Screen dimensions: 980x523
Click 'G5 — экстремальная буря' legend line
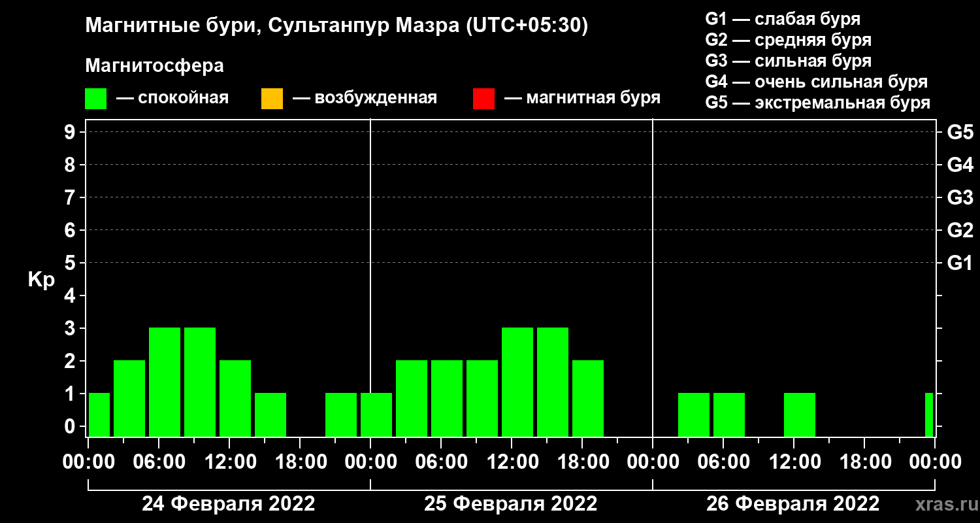point(818,103)
